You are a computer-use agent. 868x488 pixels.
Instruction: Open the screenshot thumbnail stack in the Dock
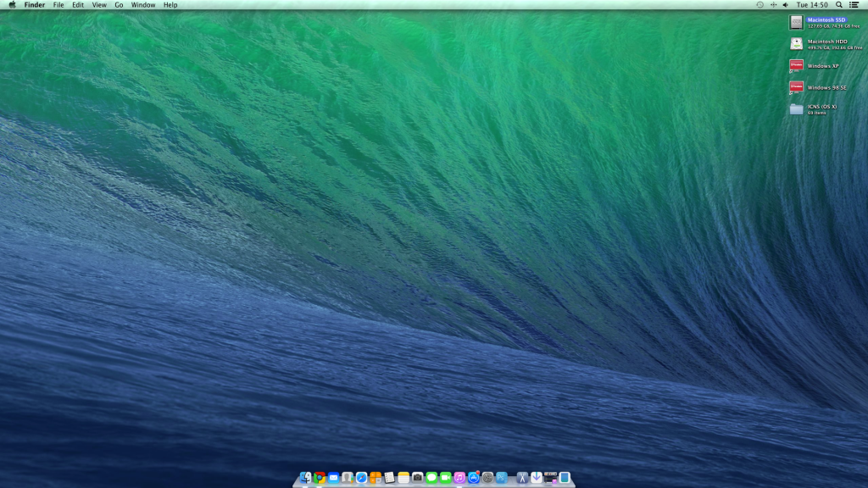pyautogui.click(x=550, y=478)
